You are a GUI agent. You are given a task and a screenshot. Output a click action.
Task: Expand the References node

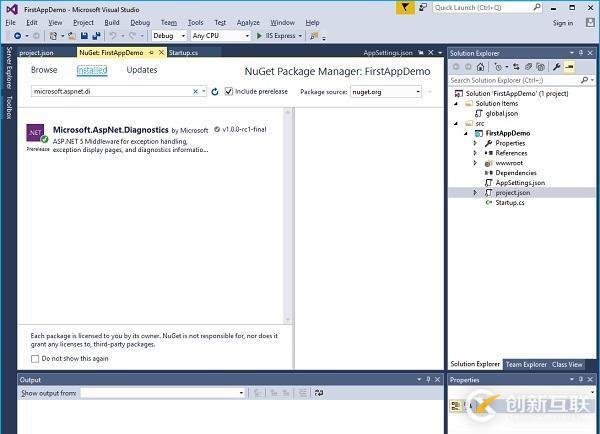pyautogui.click(x=475, y=153)
